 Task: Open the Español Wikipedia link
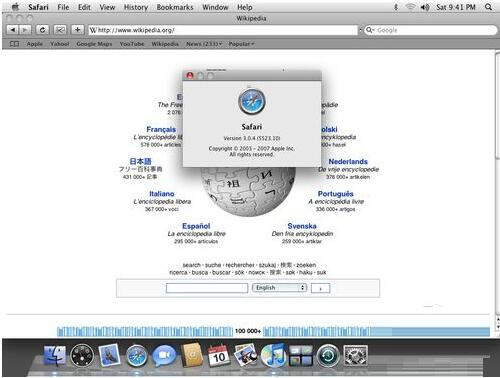[x=196, y=226]
